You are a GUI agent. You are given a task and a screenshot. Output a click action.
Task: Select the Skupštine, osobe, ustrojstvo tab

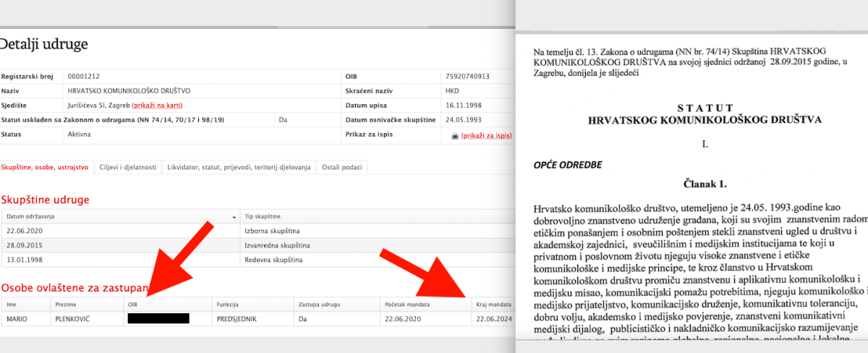coord(45,167)
